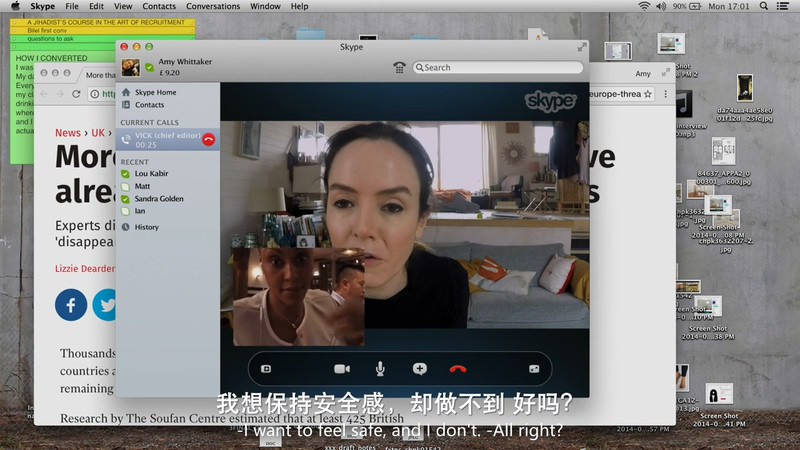Open the dial pad phone icon
The width and height of the screenshot is (800, 450).
[x=400, y=68]
